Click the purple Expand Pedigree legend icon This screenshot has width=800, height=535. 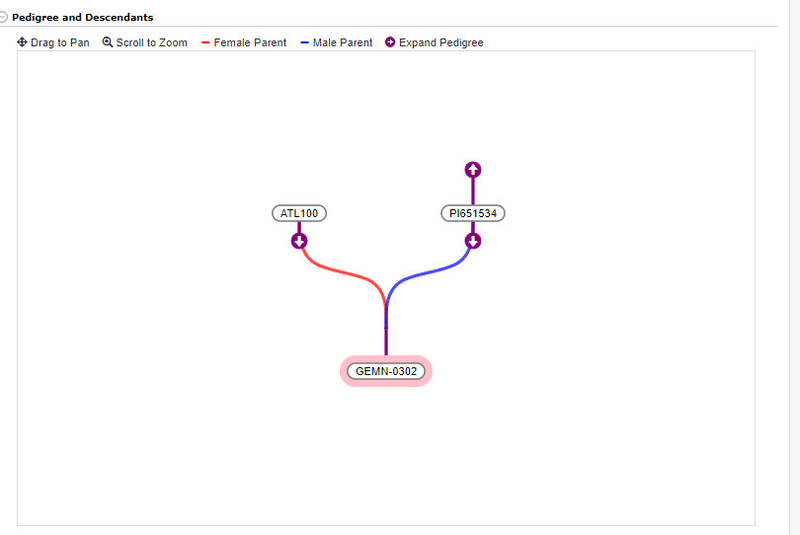tap(390, 43)
